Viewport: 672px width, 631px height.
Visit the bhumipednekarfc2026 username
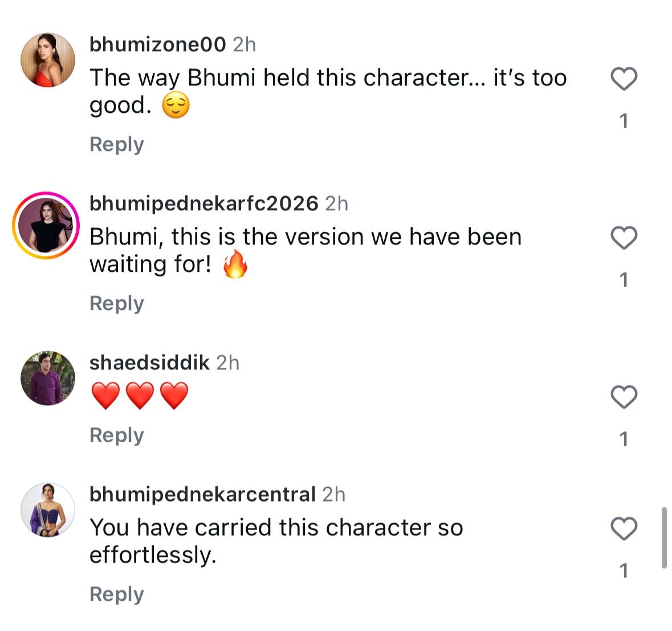click(x=203, y=203)
